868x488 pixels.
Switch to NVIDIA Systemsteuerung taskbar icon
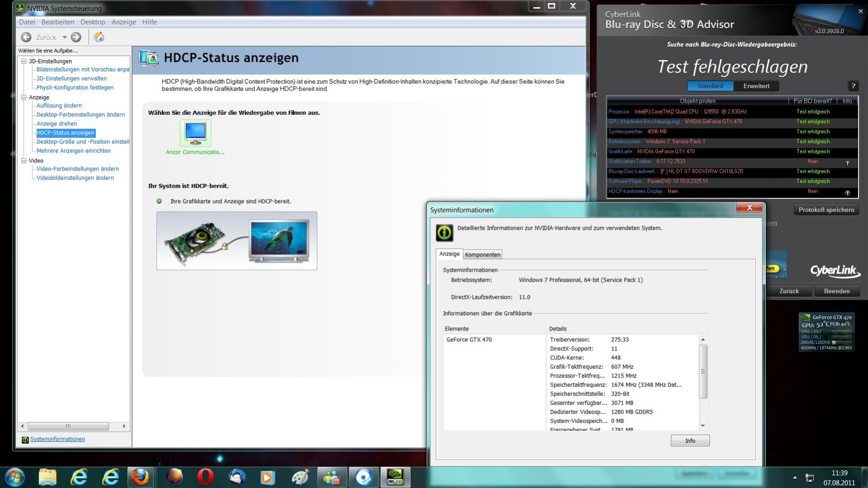(395, 477)
